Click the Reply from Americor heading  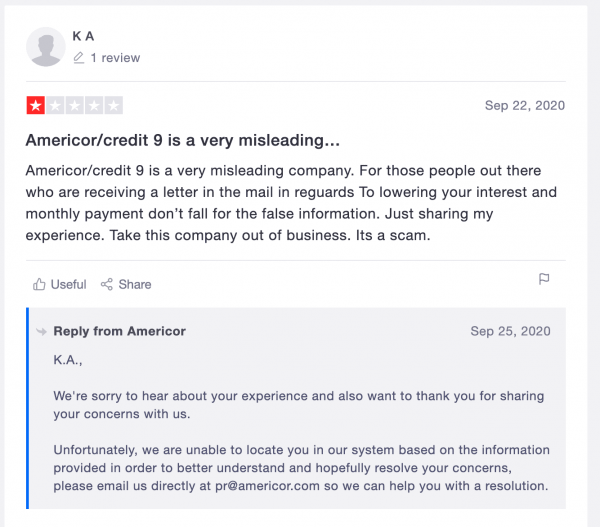point(119,331)
